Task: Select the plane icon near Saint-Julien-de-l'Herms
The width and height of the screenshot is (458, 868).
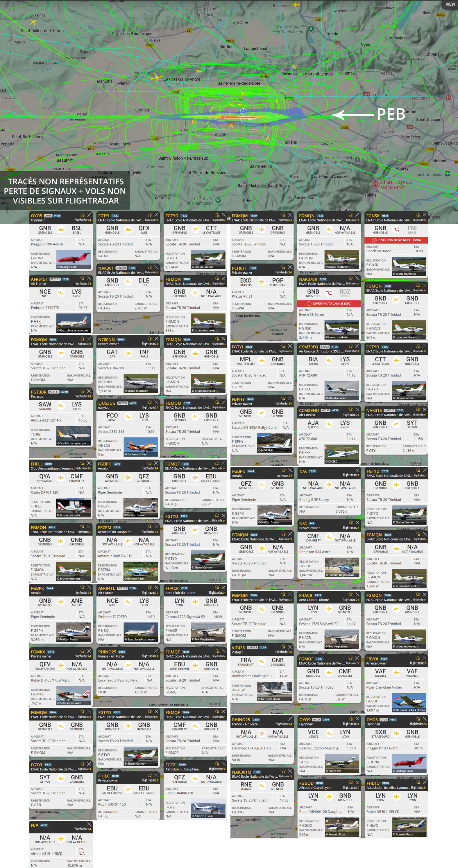Action: pos(33,23)
